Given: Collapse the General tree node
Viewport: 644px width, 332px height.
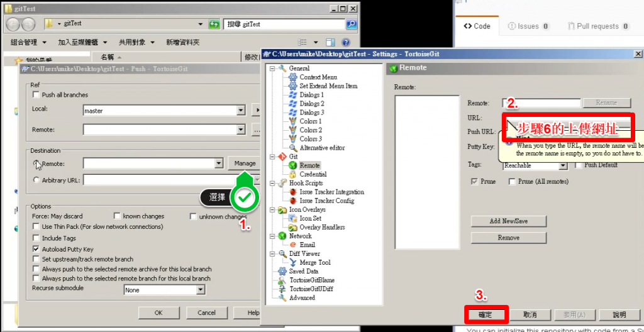Looking at the screenshot, I should (x=272, y=69).
